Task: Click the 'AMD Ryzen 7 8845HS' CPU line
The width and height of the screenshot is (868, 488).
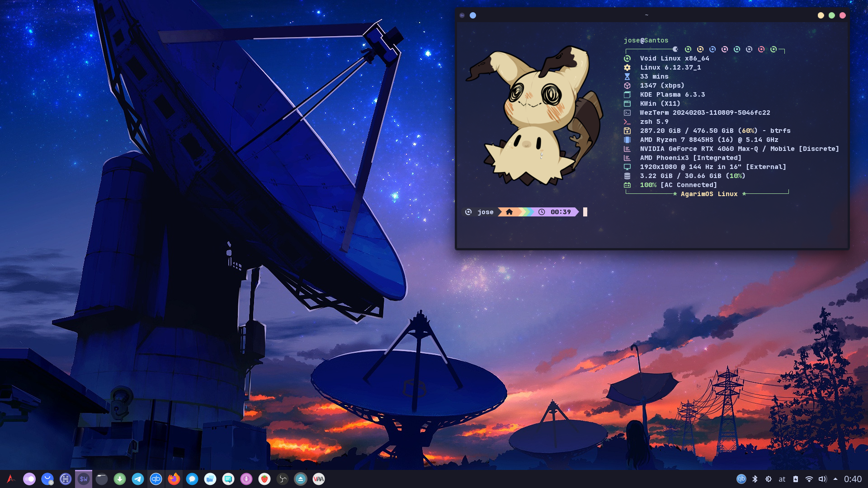Action: [x=709, y=140]
